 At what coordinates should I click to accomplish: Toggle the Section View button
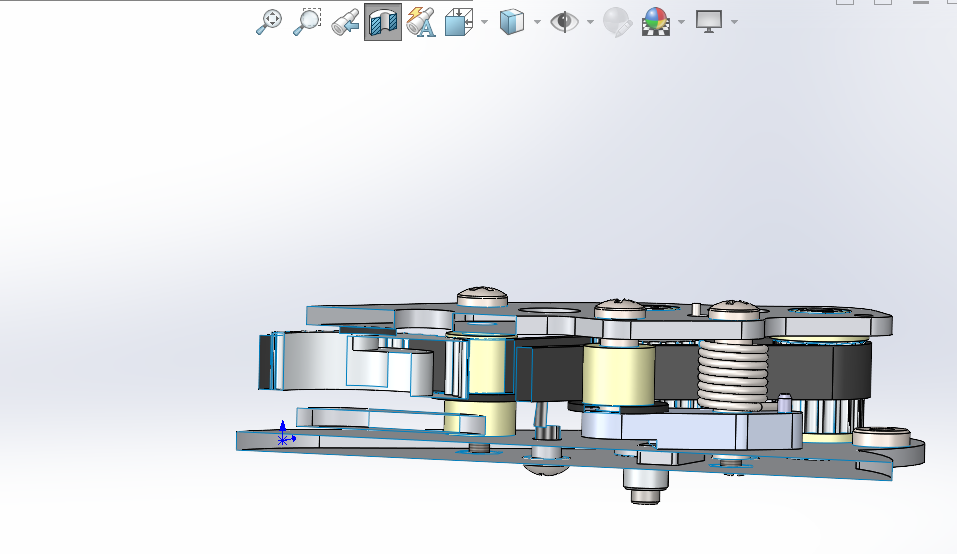[x=383, y=21]
